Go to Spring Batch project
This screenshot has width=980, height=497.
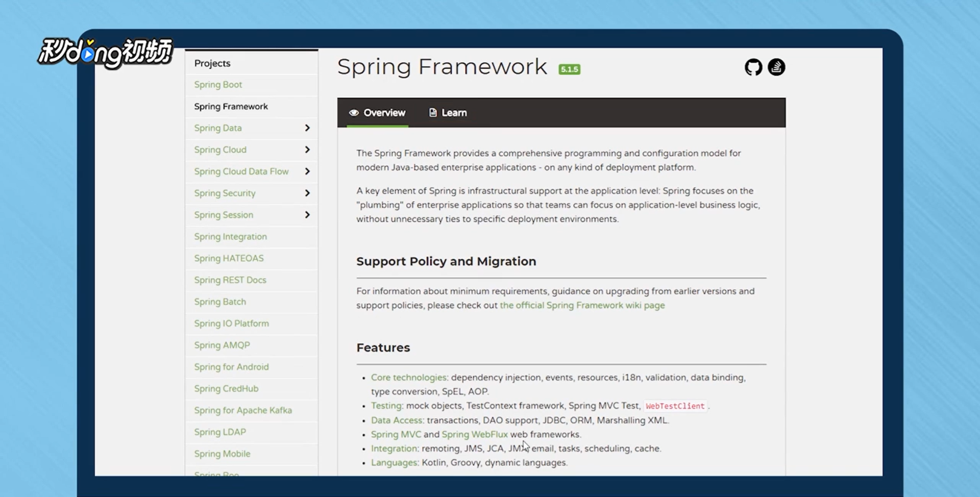(220, 302)
